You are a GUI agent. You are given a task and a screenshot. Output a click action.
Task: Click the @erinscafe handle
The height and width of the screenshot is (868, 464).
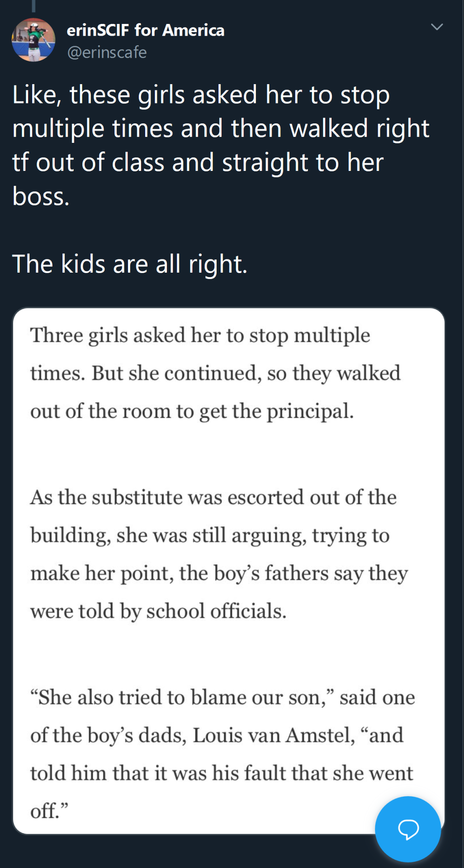[107, 52]
